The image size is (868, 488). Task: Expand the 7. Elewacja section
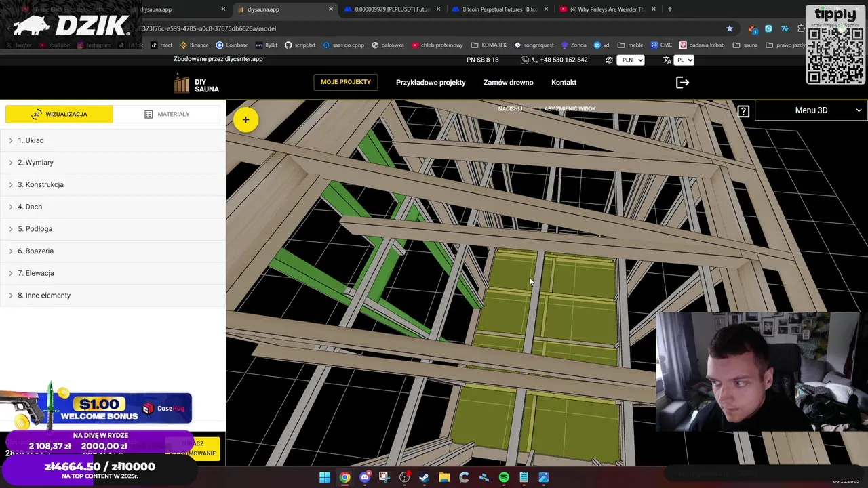(x=113, y=273)
